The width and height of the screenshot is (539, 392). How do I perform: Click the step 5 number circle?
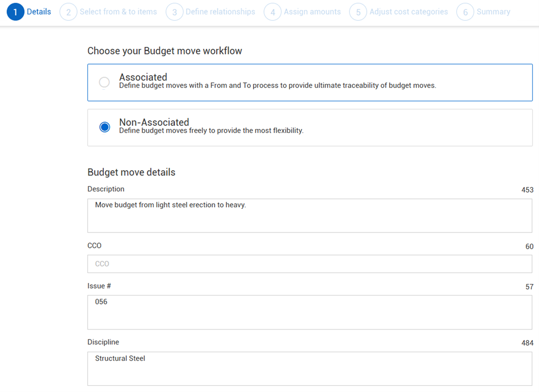(x=358, y=12)
